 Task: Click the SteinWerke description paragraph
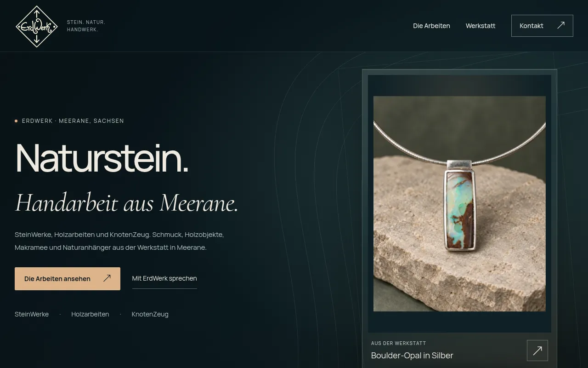(x=119, y=241)
